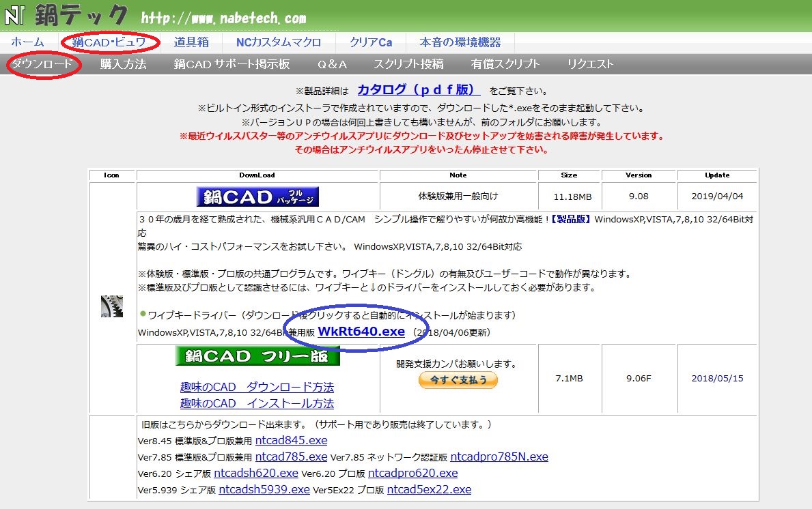812x509 pixels.
Task: Click the 9.06F version cell
Action: pos(639,378)
